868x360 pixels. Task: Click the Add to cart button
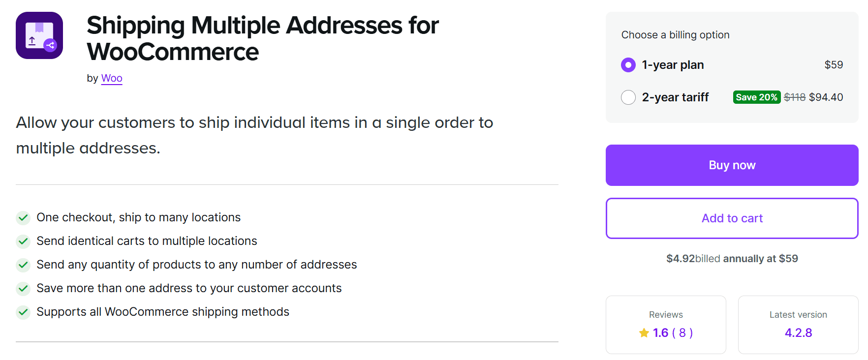[732, 218]
